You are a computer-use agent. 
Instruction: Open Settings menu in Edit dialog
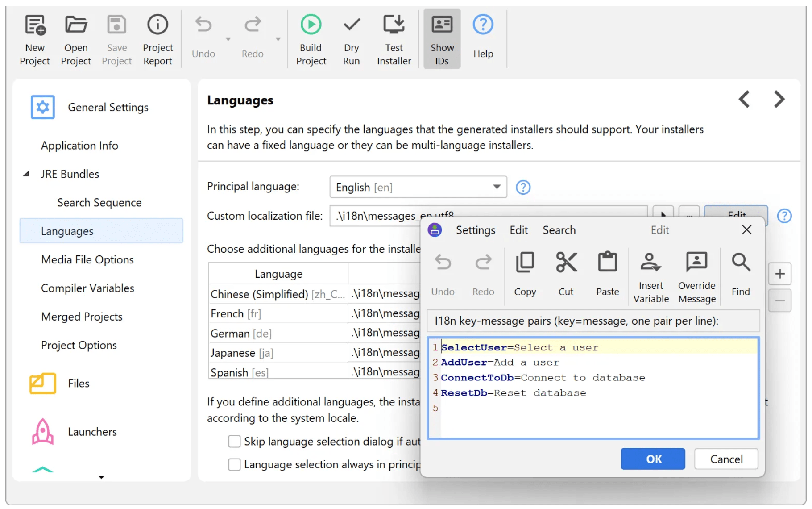(475, 230)
